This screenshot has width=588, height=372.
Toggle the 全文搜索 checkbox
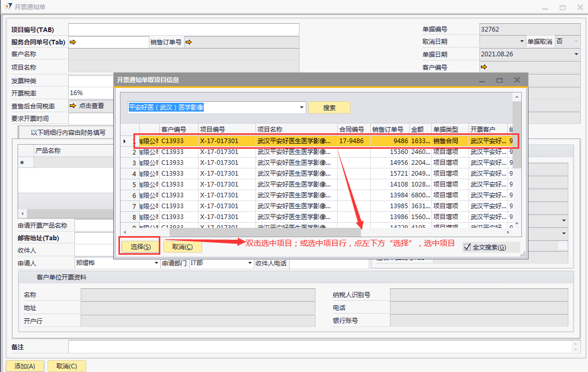(x=468, y=247)
